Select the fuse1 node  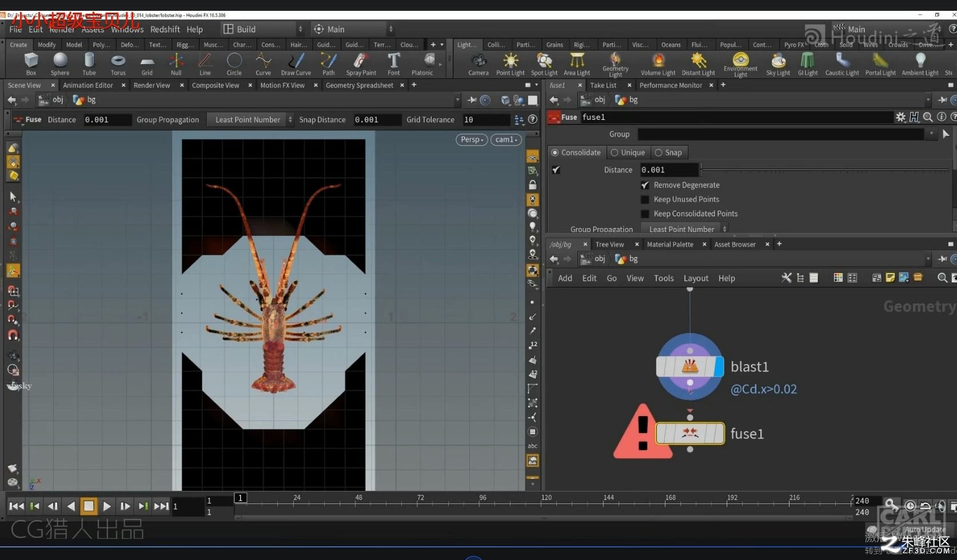690,434
